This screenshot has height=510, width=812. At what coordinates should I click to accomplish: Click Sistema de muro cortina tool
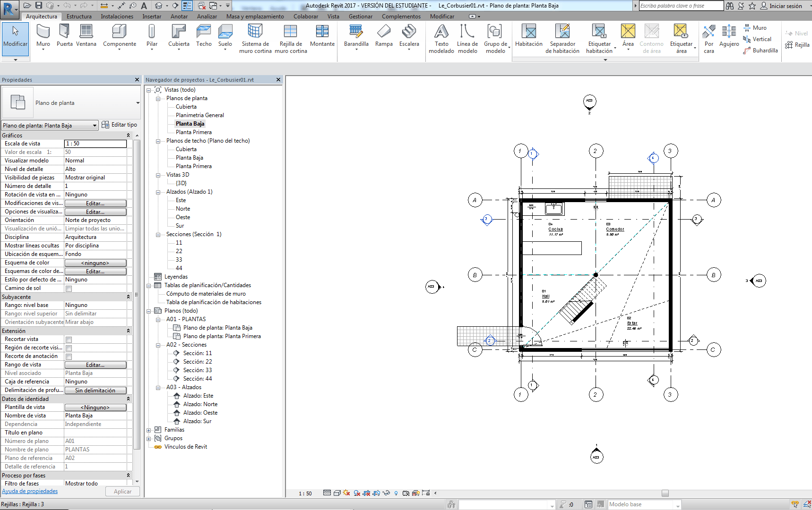(x=255, y=39)
